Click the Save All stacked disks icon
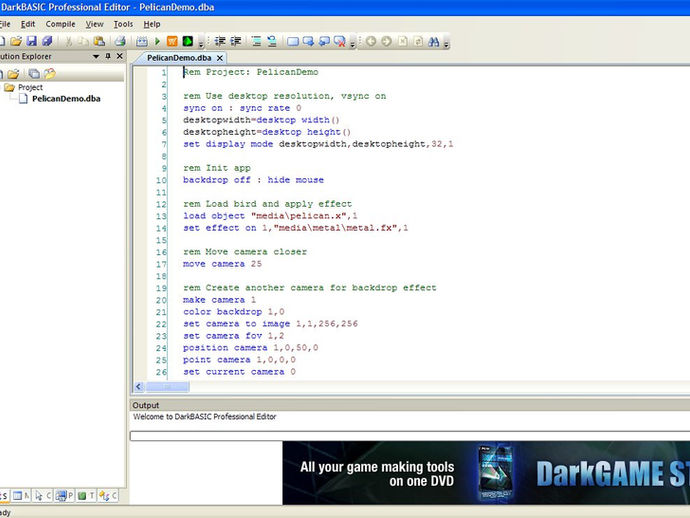Viewport: 690px width, 518px height. click(x=47, y=41)
